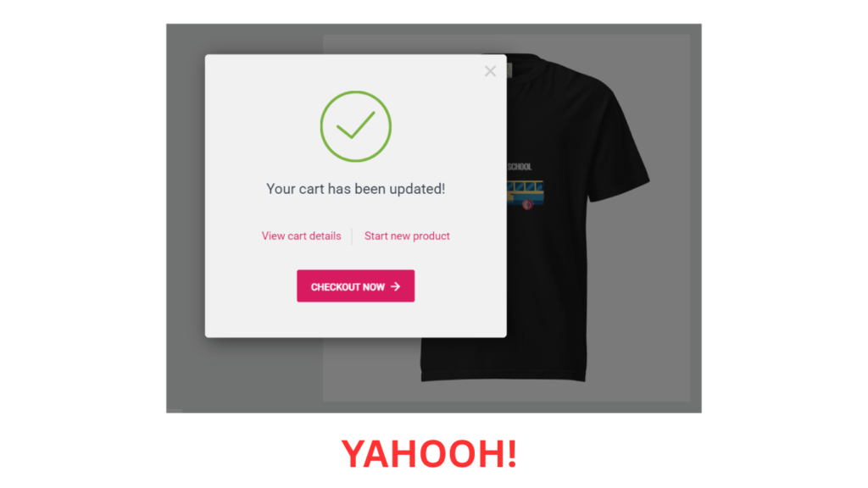Viewport: 868px width, 488px height.
Task: Click the CHECKOUT NOW button
Action: click(x=355, y=286)
